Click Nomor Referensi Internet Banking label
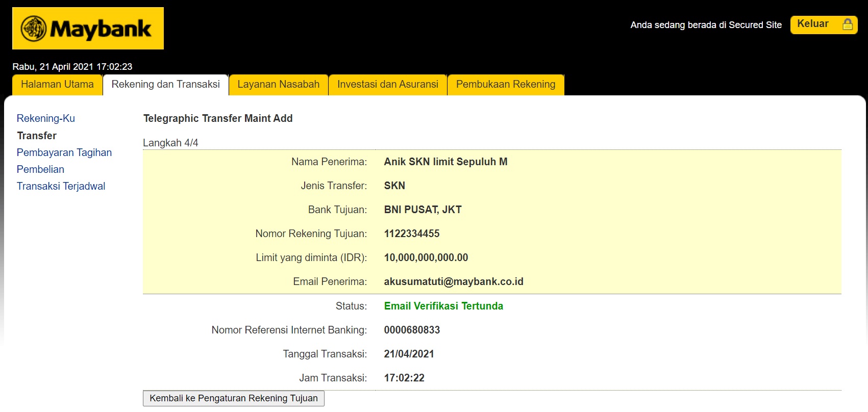The height and width of the screenshot is (412, 868). (289, 330)
